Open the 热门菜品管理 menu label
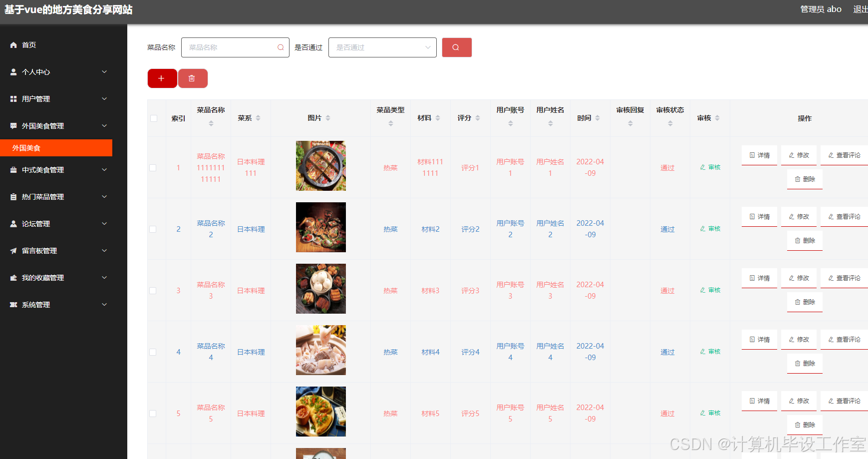This screenshot has width=868, height=459. 43,197
